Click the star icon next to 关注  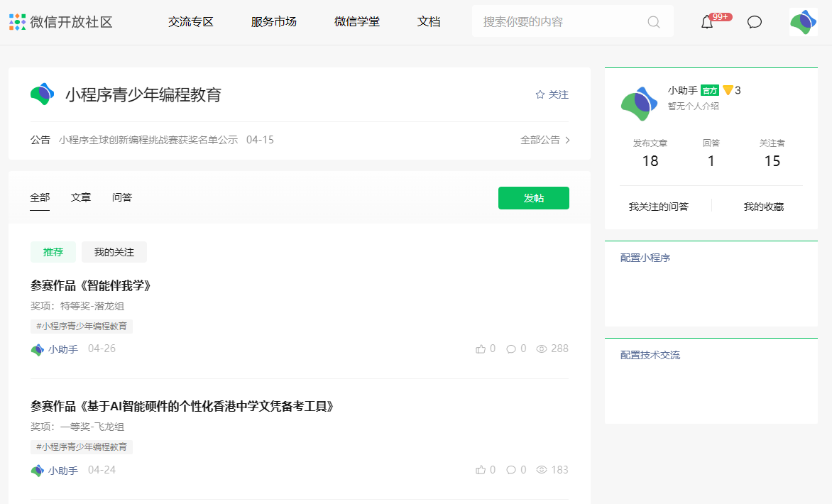540,94
